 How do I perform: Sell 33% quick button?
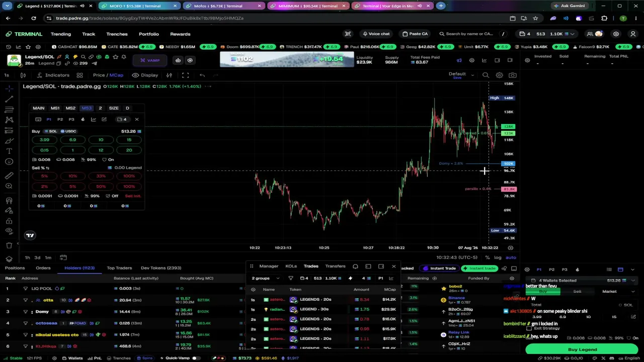coord(101,176)
